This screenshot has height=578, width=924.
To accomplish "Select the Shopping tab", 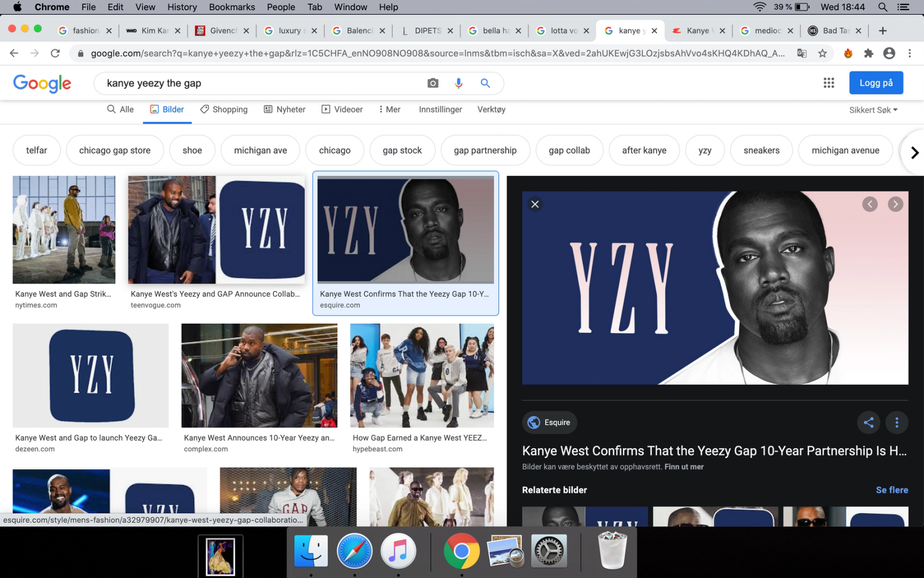I will point(224,109).
